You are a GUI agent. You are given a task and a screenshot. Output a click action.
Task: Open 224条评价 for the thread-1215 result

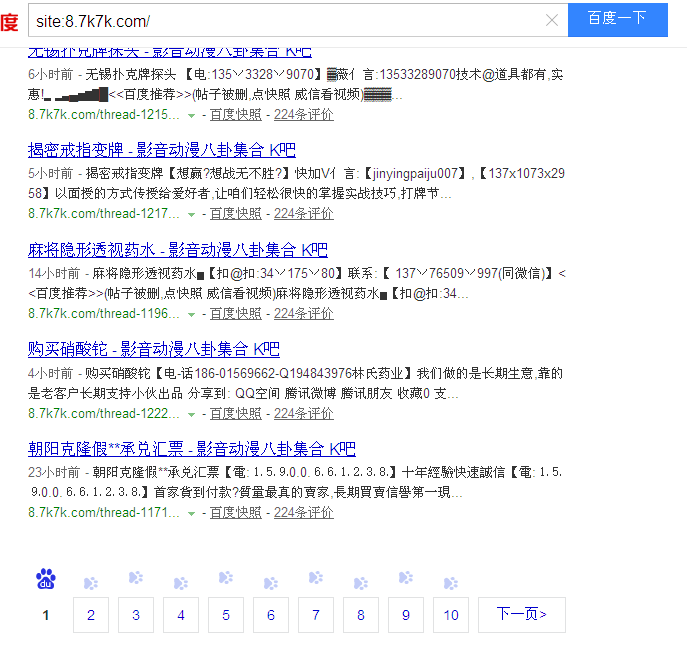pos(304,115)
